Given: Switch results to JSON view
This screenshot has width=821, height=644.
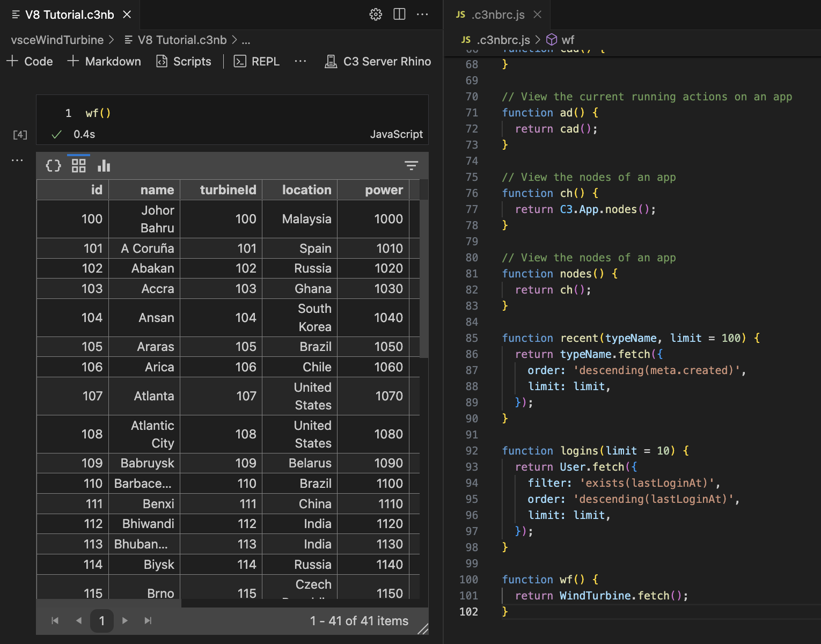Looking at the screenshot, I should point(53,165).
